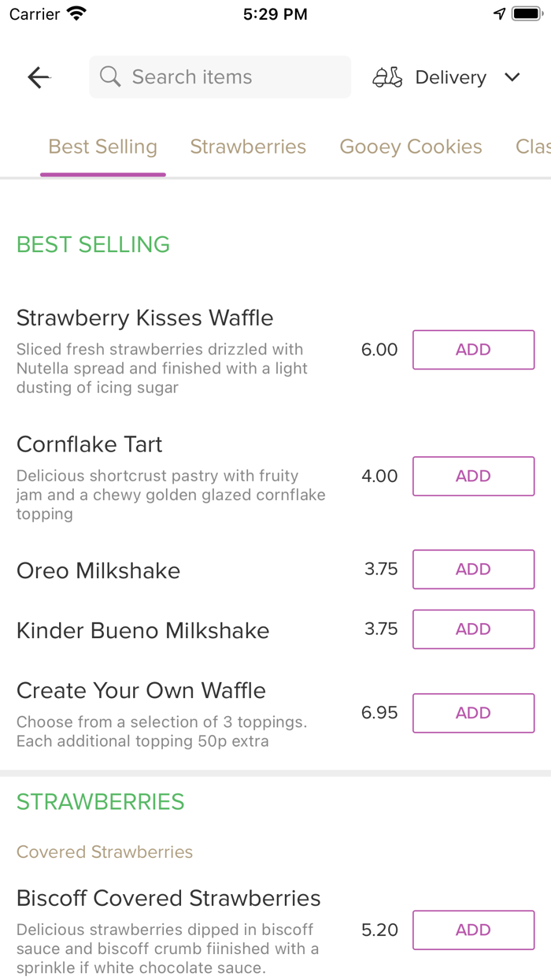Collapse the delivery method selector

tap(512, 76)
